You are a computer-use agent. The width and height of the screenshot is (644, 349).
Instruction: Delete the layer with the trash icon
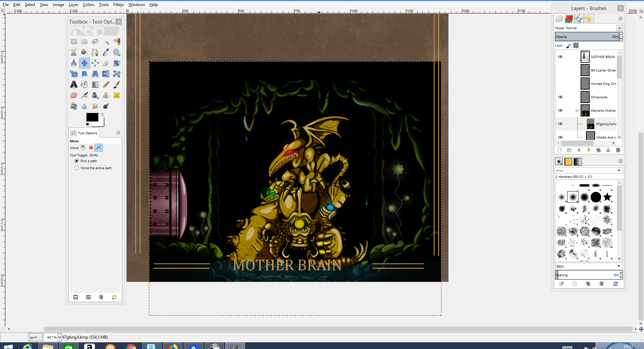618,150
